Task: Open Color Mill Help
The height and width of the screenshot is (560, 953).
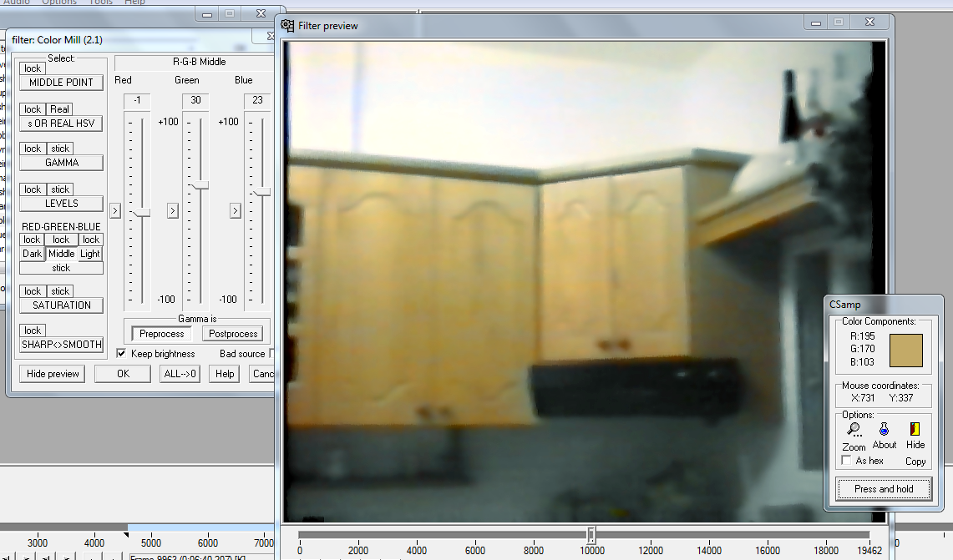Action: pos(225,374)
